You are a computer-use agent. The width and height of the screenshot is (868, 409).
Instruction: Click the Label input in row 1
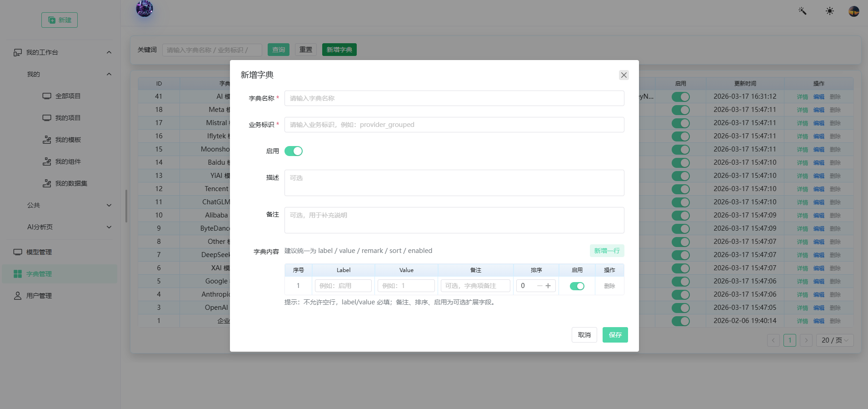coord(343,286)
